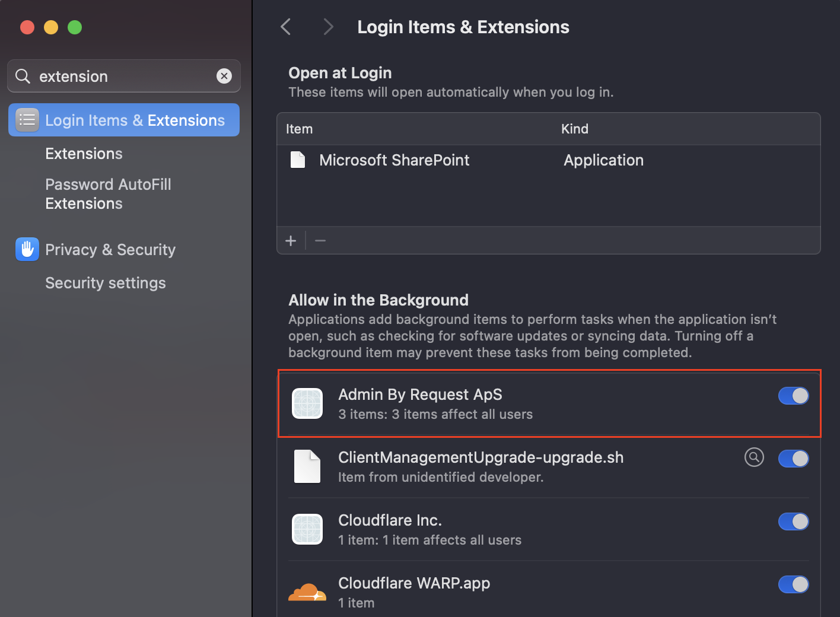Go back with the left chevron
Screen dimensions: 840x617
(286, 27)
